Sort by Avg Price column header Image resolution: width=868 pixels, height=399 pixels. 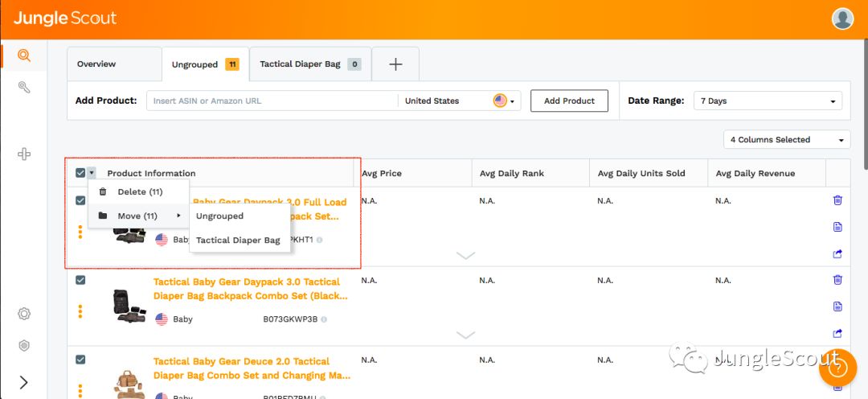(x=382, y=174)
